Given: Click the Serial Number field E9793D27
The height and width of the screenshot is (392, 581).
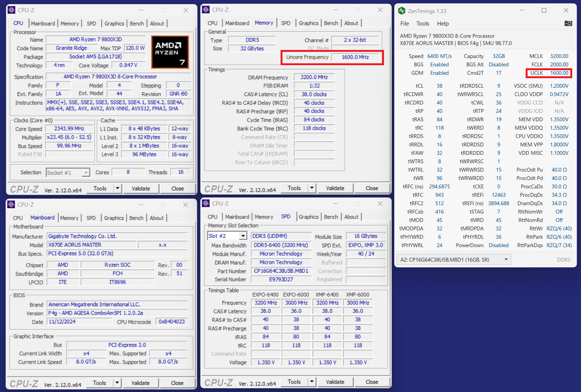Looking at the screenshot, I should pos(281,280).
